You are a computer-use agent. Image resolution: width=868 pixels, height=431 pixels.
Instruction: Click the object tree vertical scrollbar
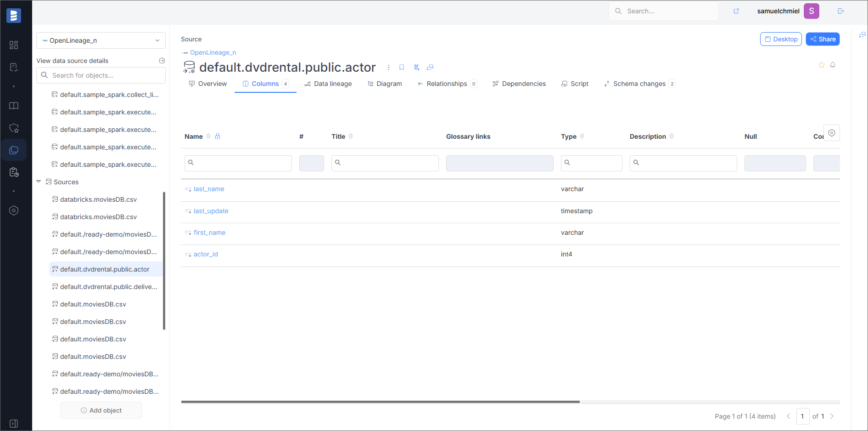pyautogui.click(x=164, y=261)
